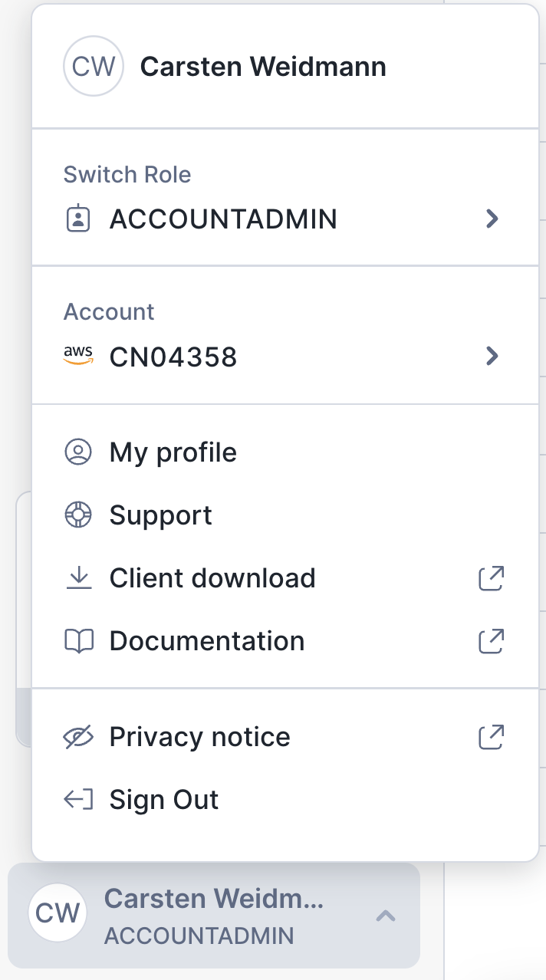Click the My profile person icon

77,452
